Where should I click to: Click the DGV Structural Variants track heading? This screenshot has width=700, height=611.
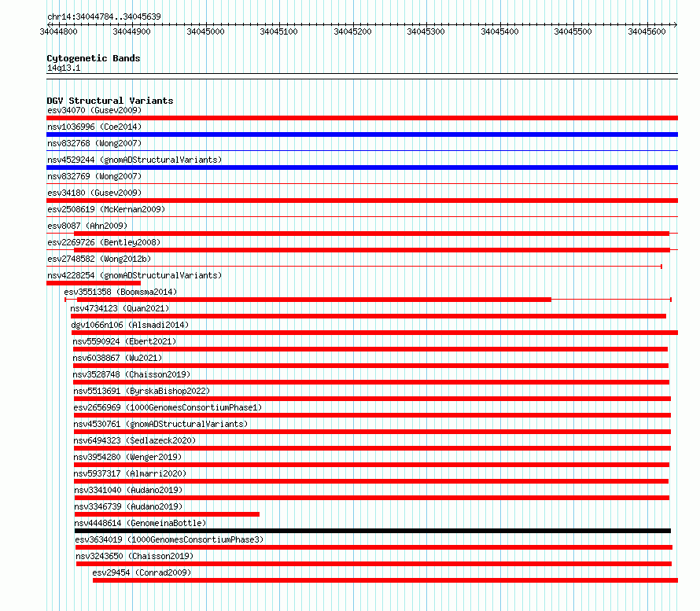(x=110, y=101)
